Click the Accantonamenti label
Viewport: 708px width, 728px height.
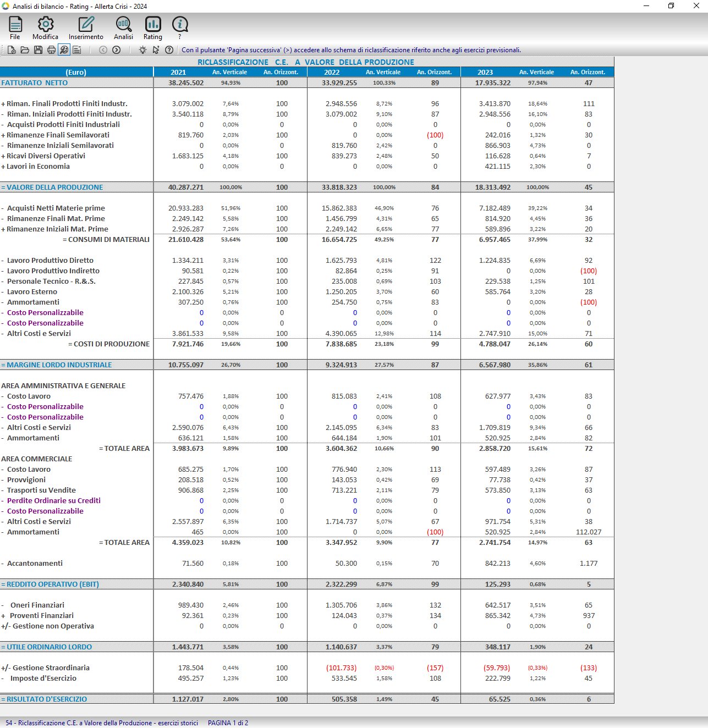pos(35,564)
